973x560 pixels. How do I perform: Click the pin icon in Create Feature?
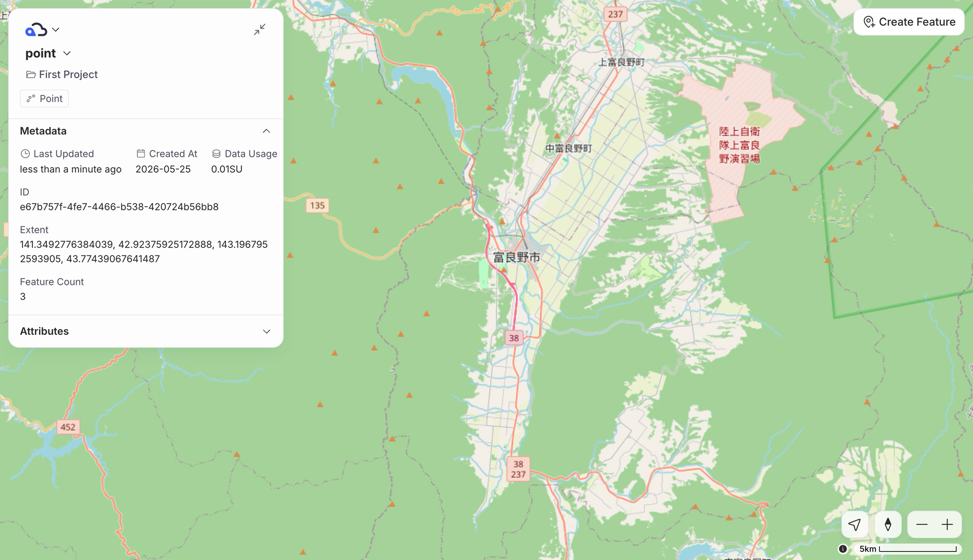pos(869,22)
